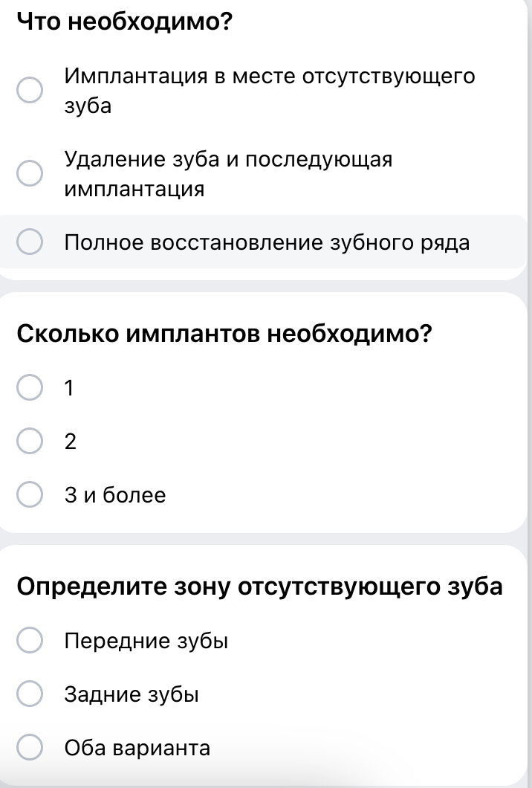The width and height of the screenshot is (532, 788).
Task: Choose the '2' implants radio button
Action: tap(30, 442)
